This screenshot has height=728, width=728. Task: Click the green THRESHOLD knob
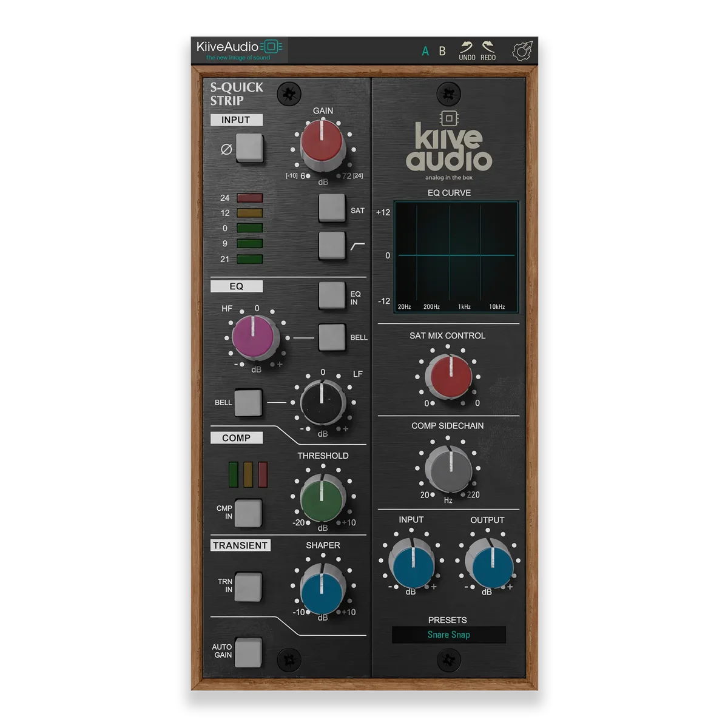coord(322,496)
